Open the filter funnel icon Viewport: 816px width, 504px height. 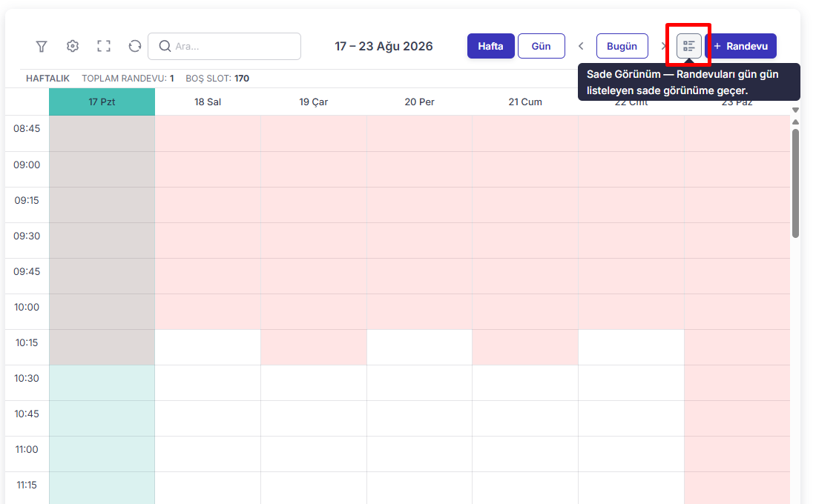click(x=42, y=46)
